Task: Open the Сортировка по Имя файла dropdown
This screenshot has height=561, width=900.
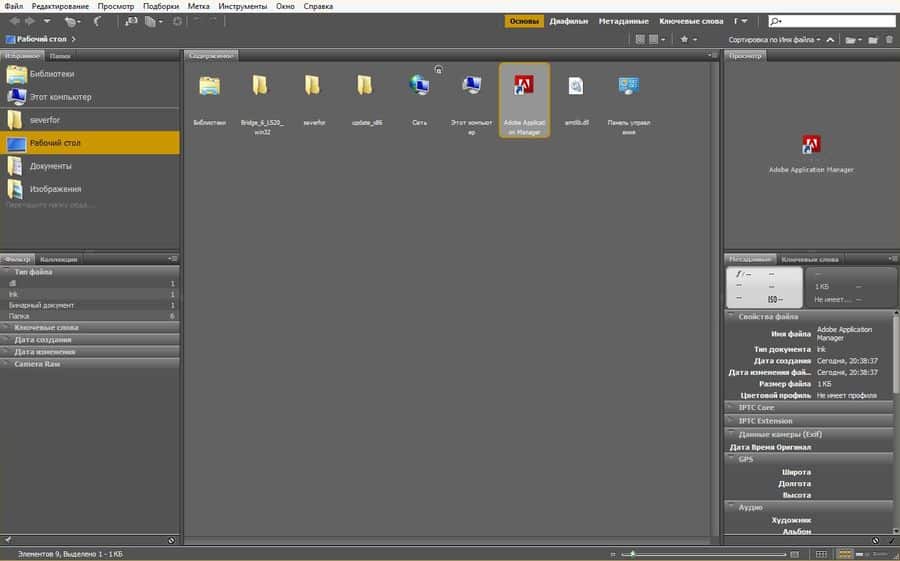Action: pos(774,40)
